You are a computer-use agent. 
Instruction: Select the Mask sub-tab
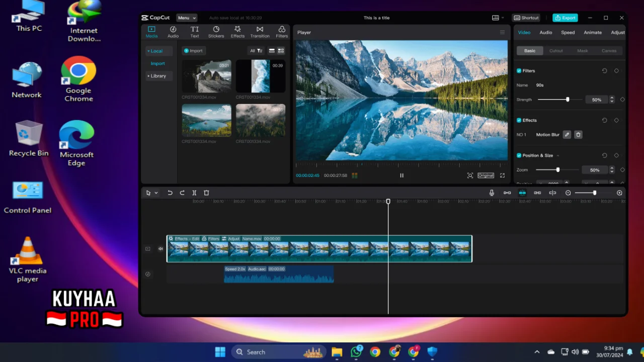tap(583, 51)
